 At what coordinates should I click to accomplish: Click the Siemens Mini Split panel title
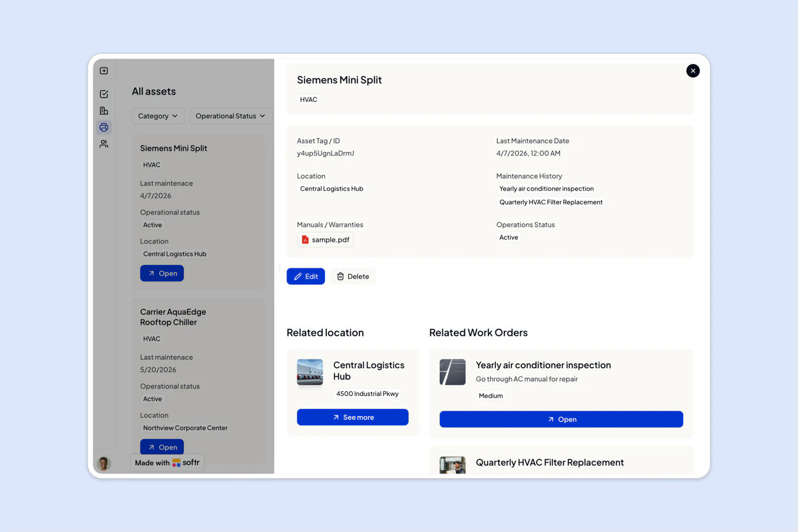click(339, 80)
